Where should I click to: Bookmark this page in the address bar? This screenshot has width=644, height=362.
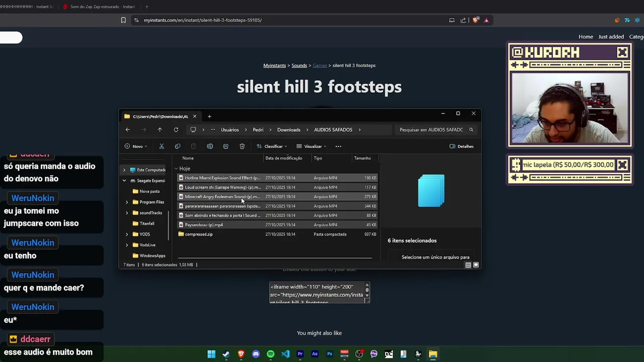pos(123,20)
